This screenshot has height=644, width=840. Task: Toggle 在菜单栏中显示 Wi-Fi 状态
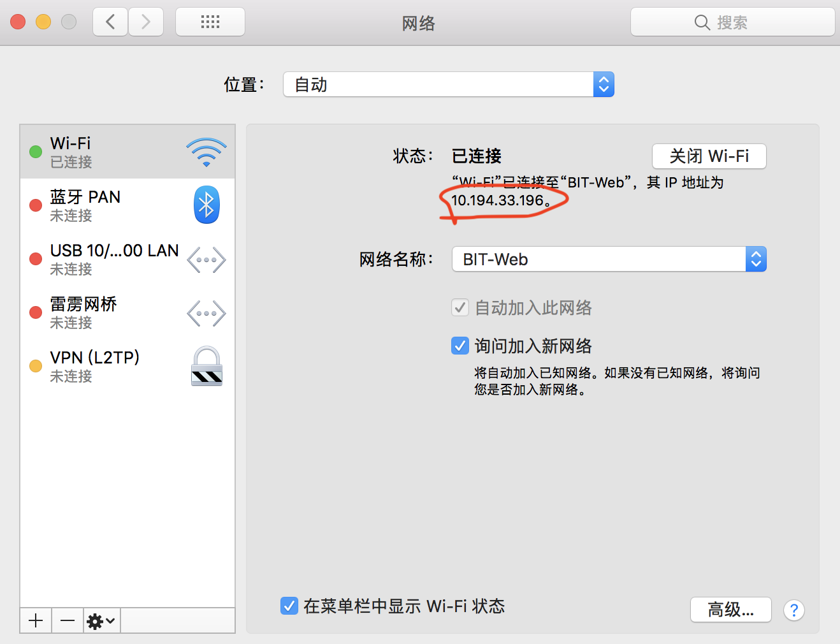[289, 606]
